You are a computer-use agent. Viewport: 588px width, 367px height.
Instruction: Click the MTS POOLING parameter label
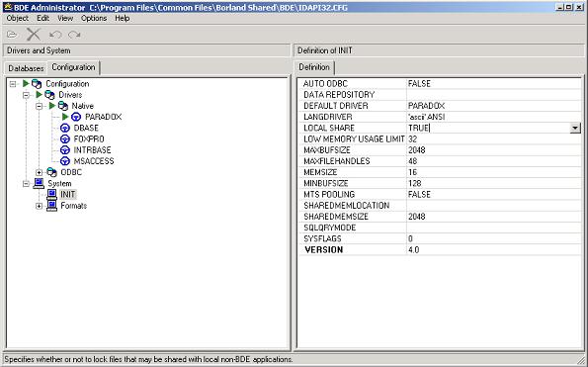click(329, 195)
